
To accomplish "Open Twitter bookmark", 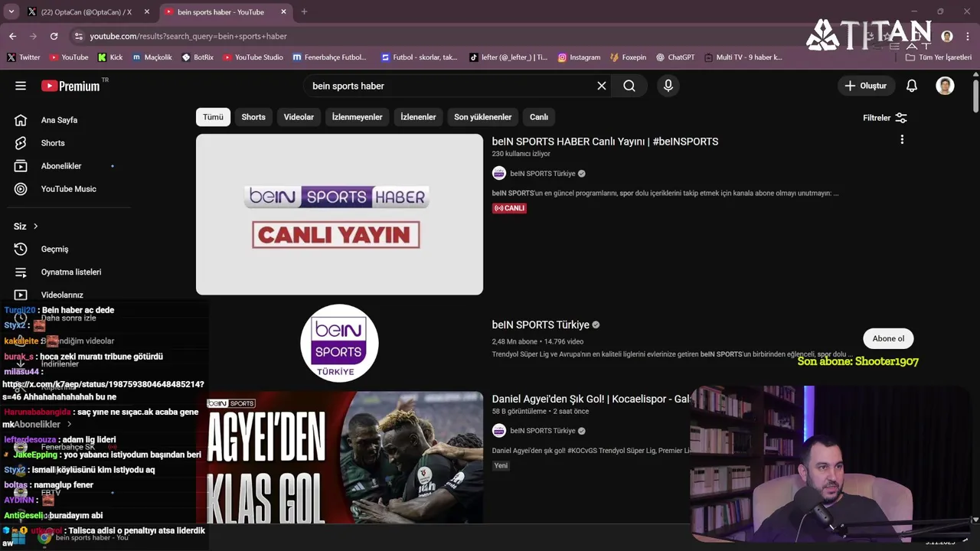I will [24, 57].
